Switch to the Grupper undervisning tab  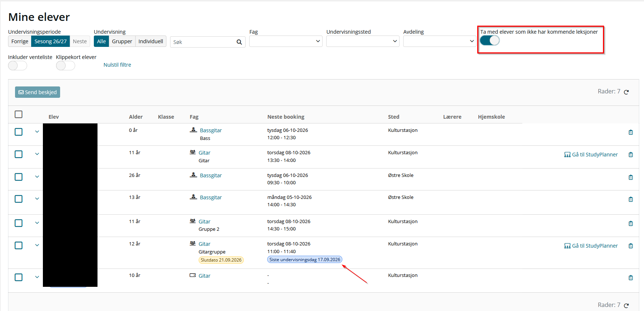point(122,41)
